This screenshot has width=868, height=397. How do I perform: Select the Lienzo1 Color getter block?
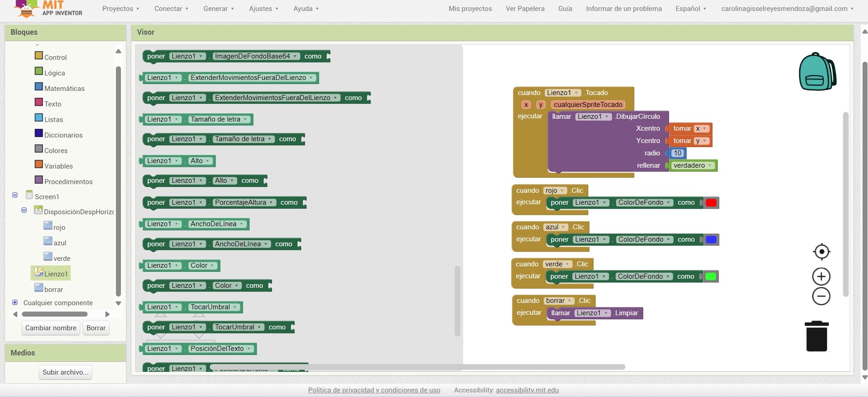(180, 265)
